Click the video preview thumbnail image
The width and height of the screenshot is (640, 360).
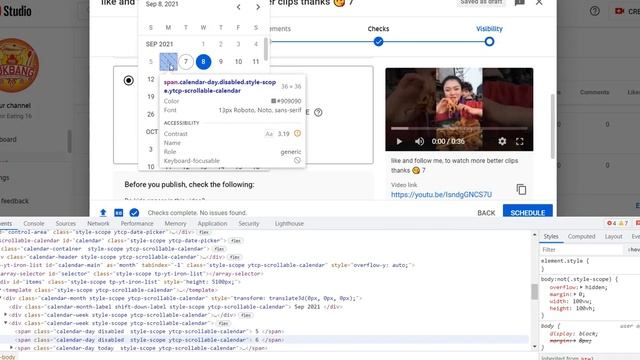tap(459, 109)
